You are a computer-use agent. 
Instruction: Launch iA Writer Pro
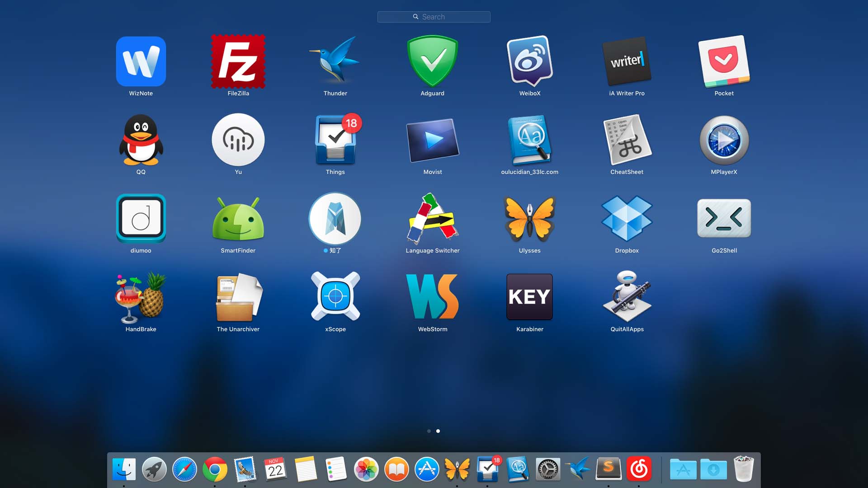coord(627,61)
